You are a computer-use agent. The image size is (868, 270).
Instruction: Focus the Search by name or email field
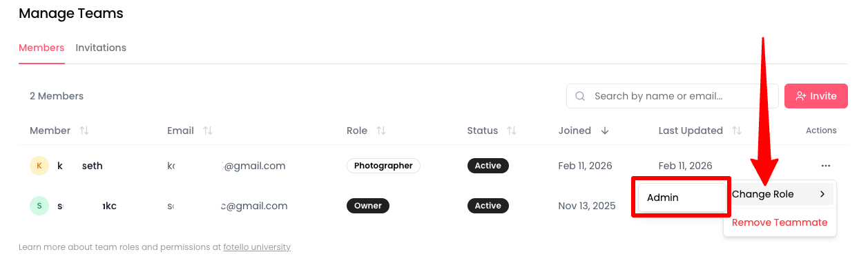click(x=673, y=96)
